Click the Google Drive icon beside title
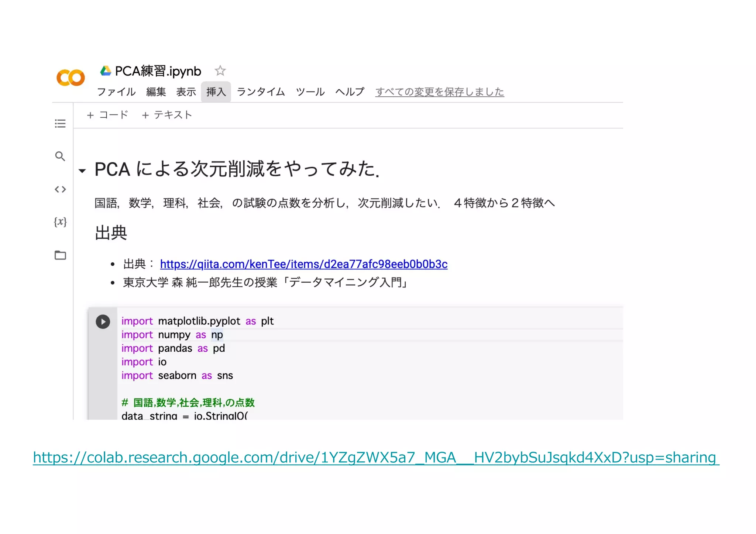Screen dimensions: 756x534 tap(106, 71)
